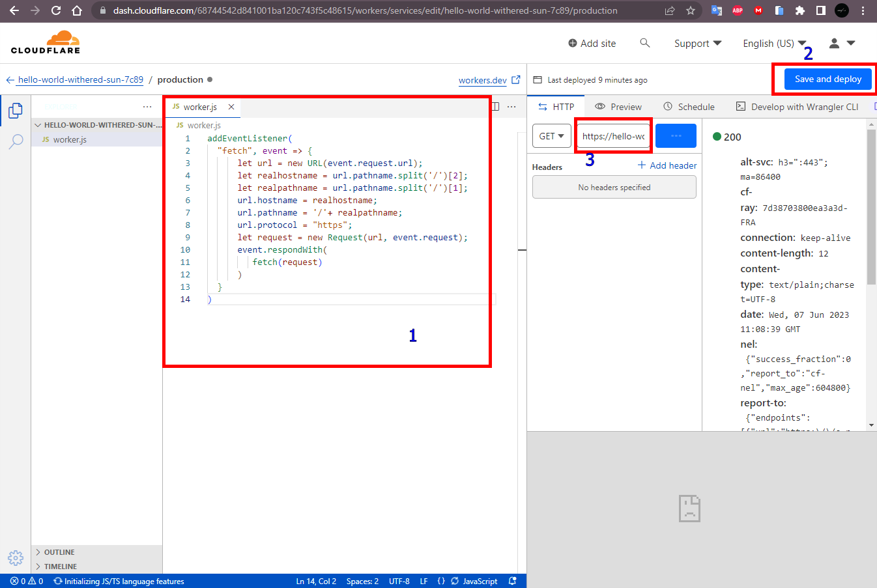
Task: Reload the page with the refresh icon
Action: point(56,10)
